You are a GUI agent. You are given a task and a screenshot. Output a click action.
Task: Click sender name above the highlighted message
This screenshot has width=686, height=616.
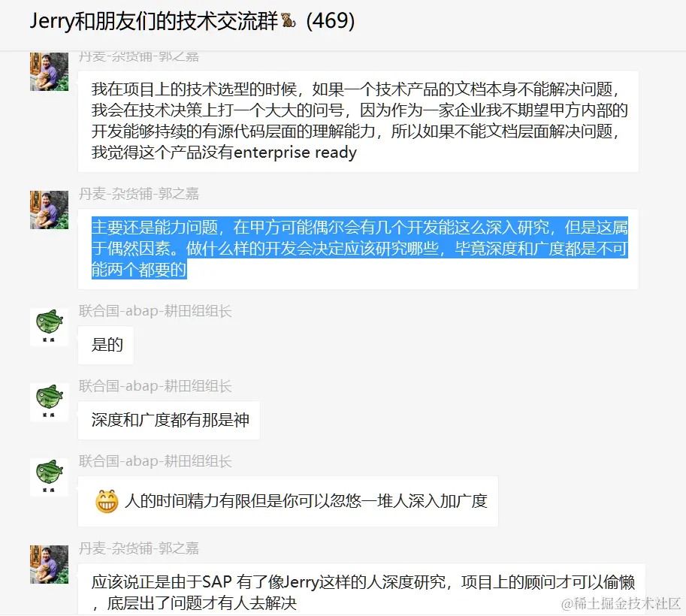click(139, 193)
